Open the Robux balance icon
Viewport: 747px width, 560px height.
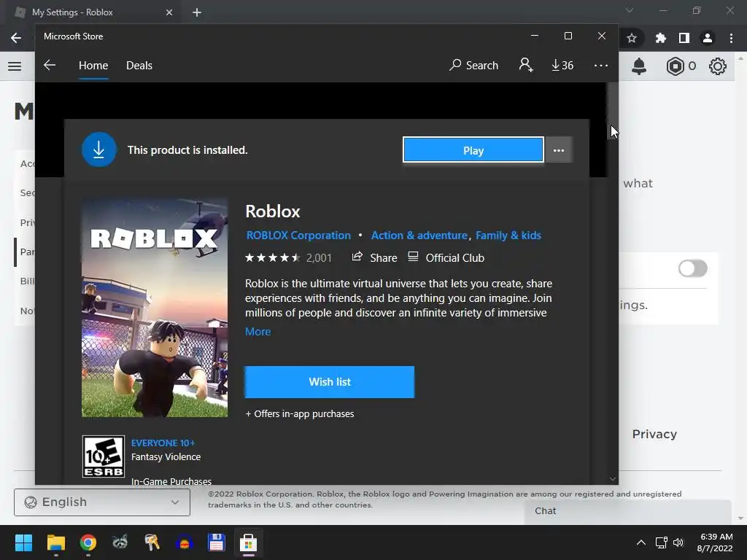[675, 66]
